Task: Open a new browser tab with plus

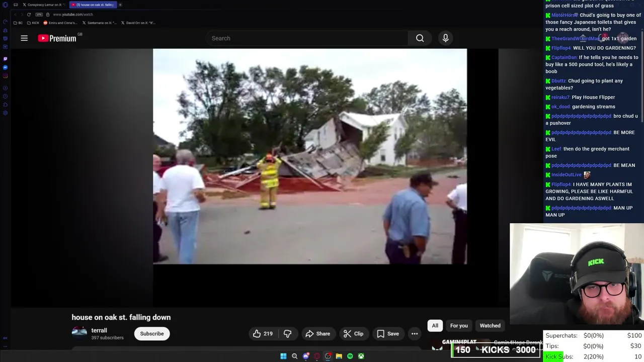Action: tap(120, 5)
